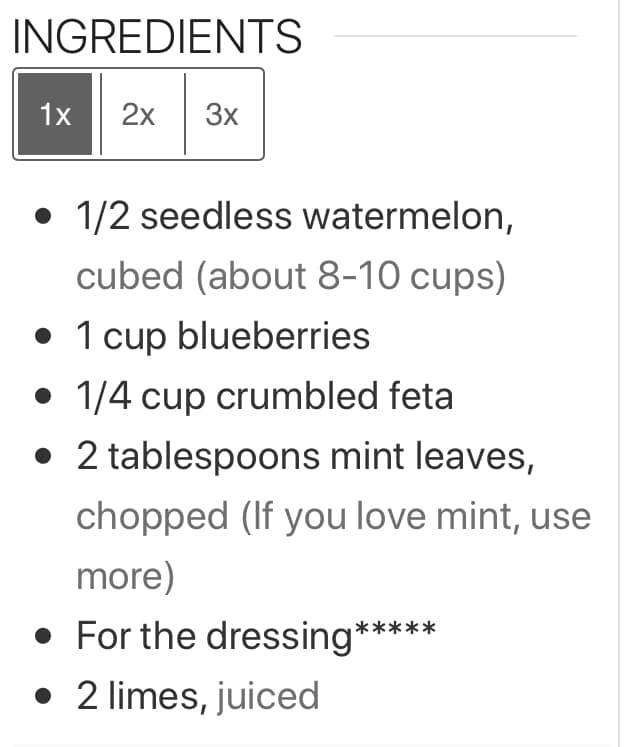The image size is (625, 747).
Task: Click the bullet next to 2 limes
Action: 42,695
